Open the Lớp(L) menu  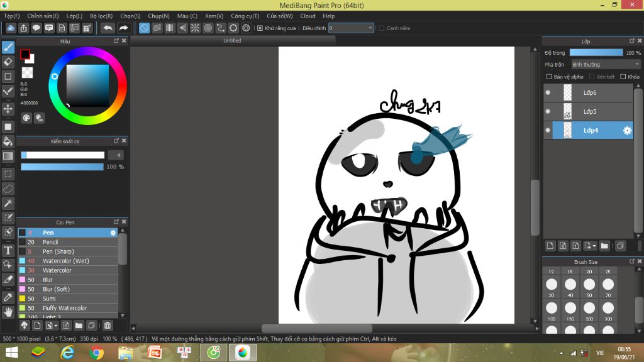tap(74, 16)
